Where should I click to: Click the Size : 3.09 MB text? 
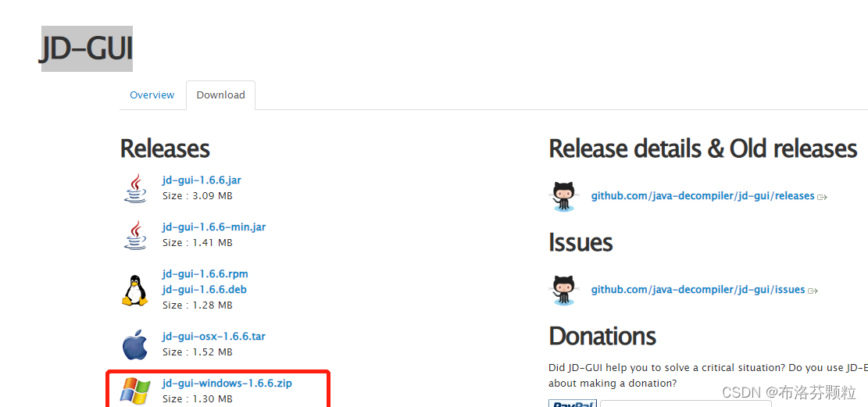197,196
